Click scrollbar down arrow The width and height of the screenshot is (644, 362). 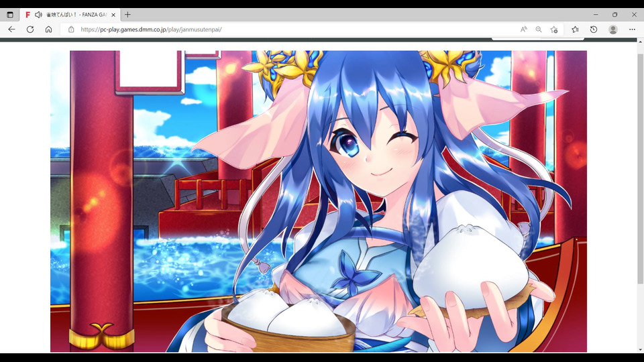[640, 350]
